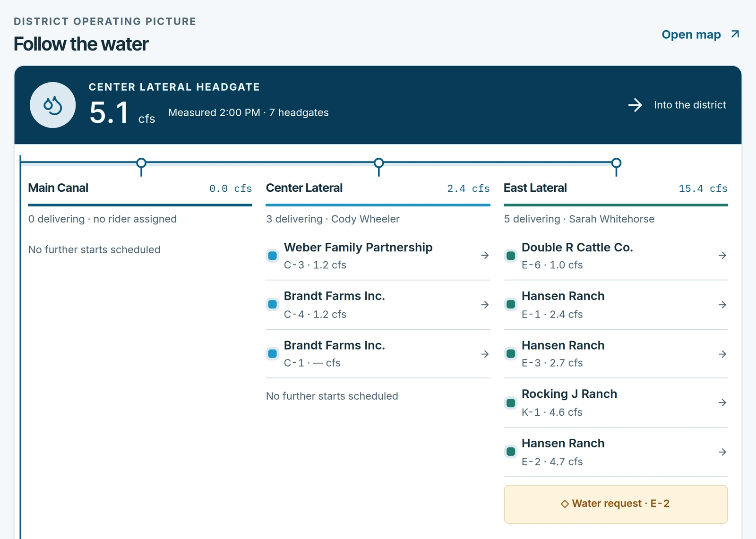Click blue status dot on Brandt Farms C-1
Image resolution: width=756 pixels, height=539 pixels.
click(x=273, y=353)
